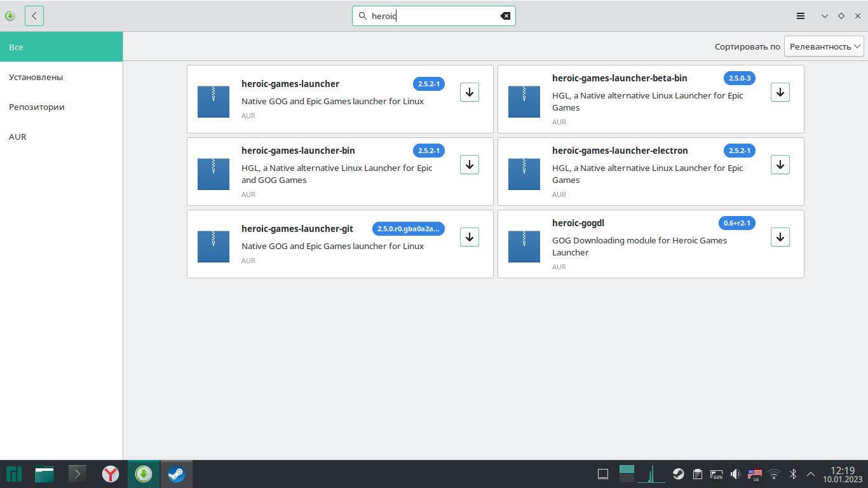
Task: Open heroic-games-launcher-electron title
Action: (620, 151)
